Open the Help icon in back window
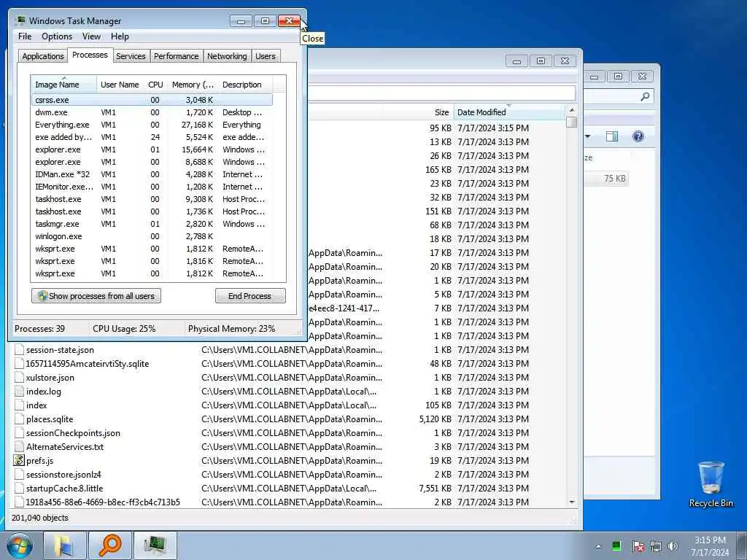 (638, 136)
